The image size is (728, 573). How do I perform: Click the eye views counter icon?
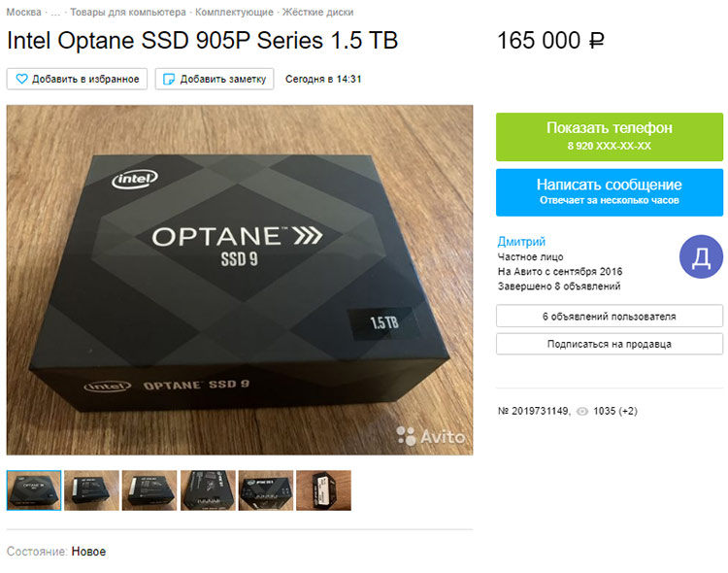582,411
